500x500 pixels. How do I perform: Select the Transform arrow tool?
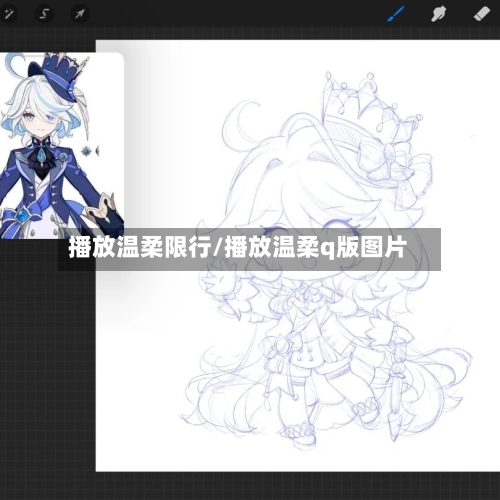80,14
